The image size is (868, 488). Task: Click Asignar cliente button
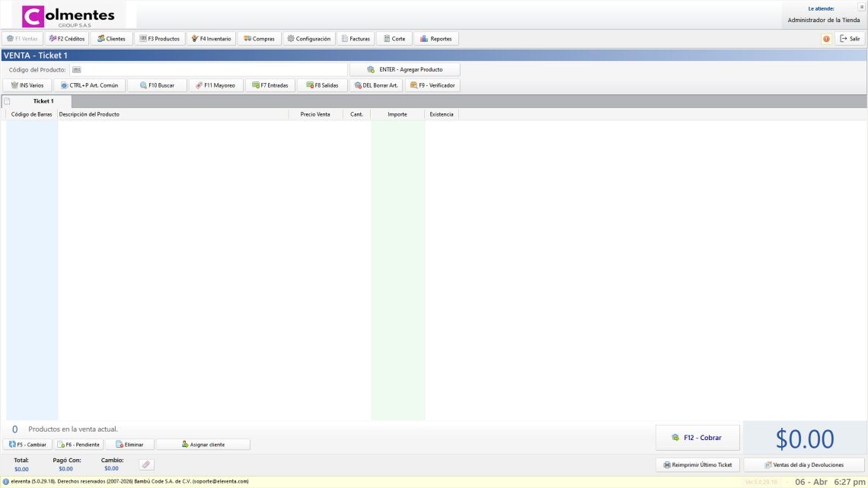[203, 445]
